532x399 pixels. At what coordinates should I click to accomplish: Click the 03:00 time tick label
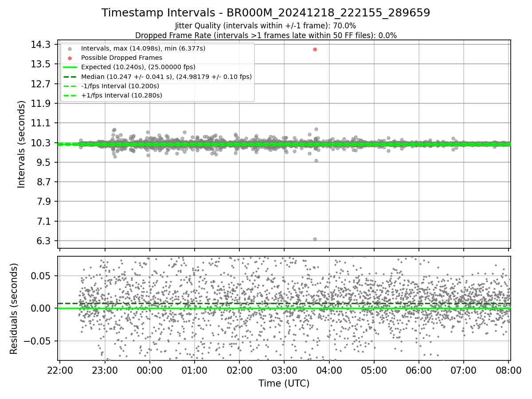[x=284, y=370]
